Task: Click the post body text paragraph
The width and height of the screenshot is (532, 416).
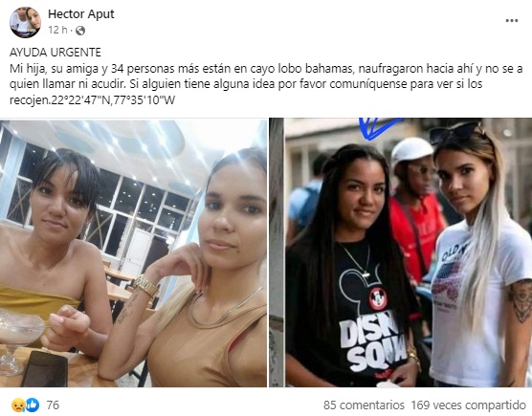Action: (x=266, y=84)
